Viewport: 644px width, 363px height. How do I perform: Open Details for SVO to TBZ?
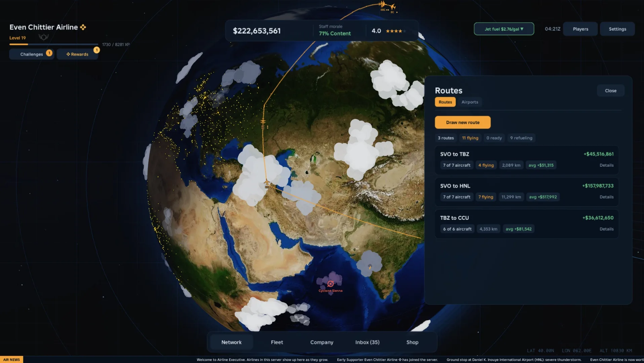(x=606, y=165)
